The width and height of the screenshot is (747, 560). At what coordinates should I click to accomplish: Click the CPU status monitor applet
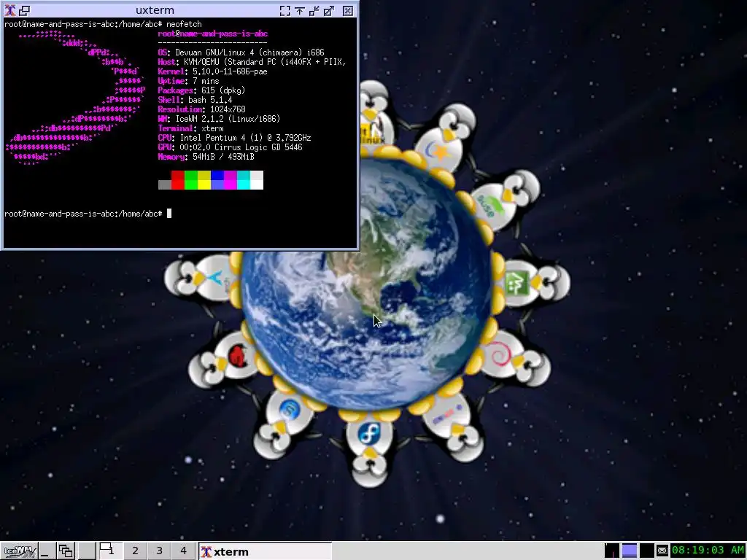tap(612, 551)
